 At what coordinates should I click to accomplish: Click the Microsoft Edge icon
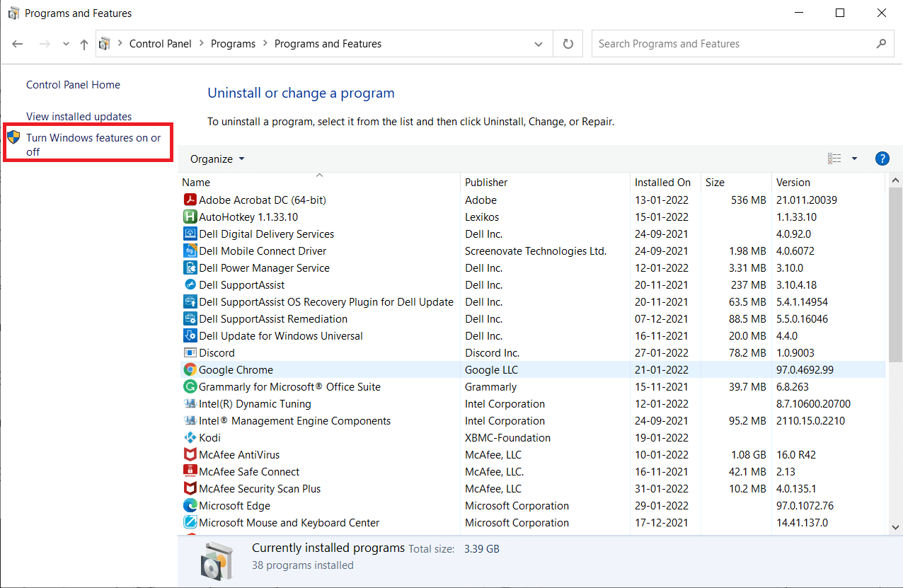click(x=190, y=506)
